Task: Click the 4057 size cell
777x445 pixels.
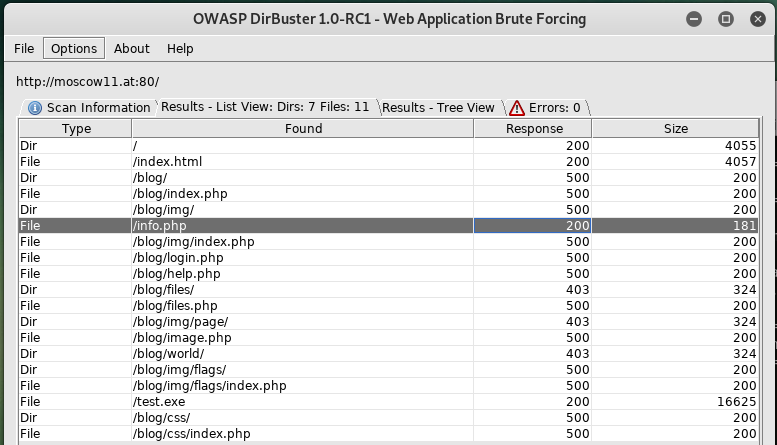Action: click(675, 162)
